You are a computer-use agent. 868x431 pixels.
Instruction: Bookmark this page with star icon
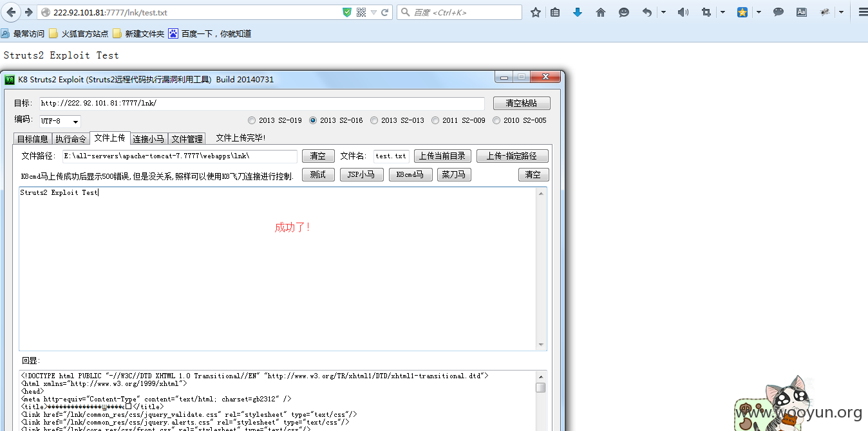(535, 12)
